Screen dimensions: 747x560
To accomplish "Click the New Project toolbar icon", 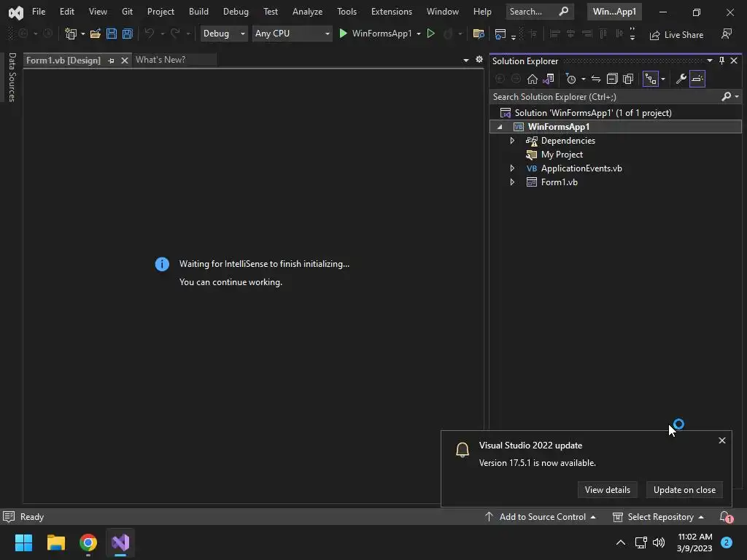I will point(71,34).
